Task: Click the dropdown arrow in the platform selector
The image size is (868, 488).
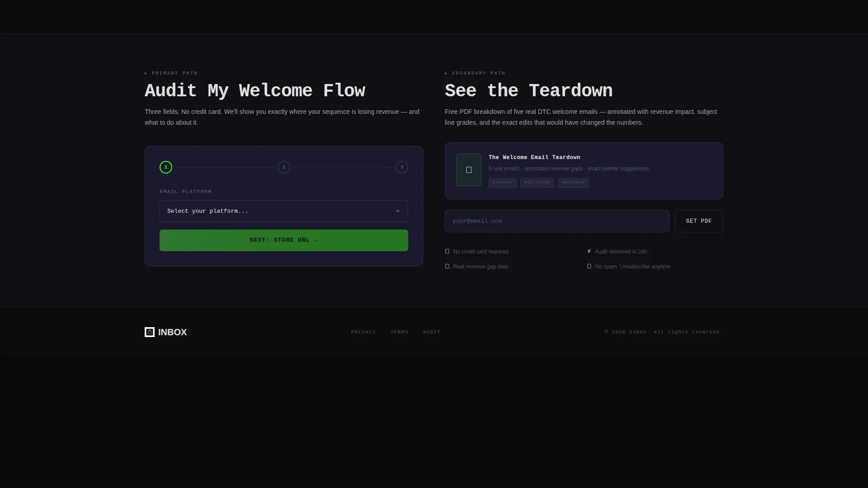Action: (398, 211)
